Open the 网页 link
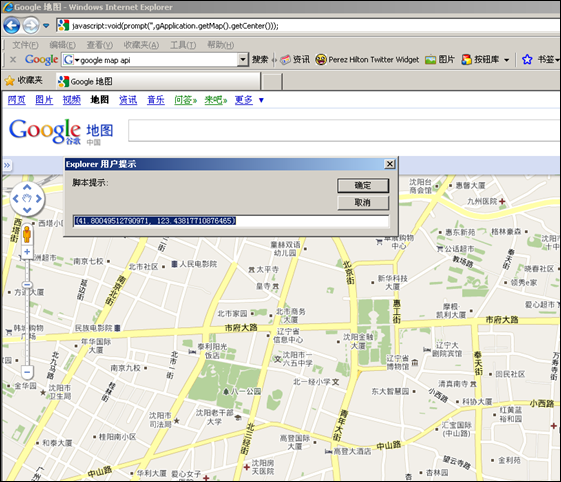561x482 pixels. coord(17,100)
